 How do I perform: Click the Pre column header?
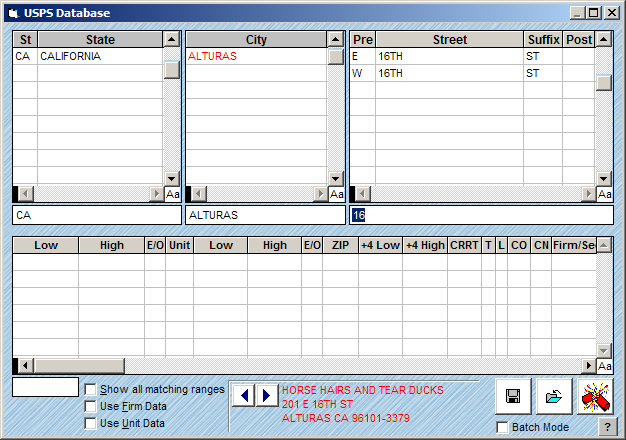(x=363, y=40)
